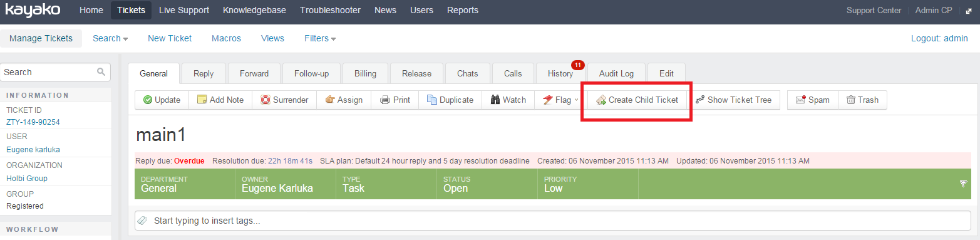Open the Support Center link
The image size is (980, 240).
pos(874,10)
